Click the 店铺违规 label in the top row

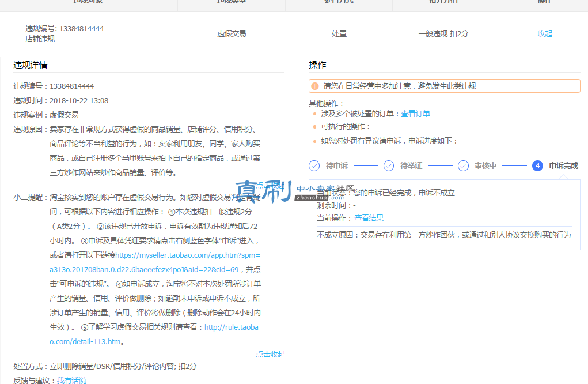(x=40, y=39)
